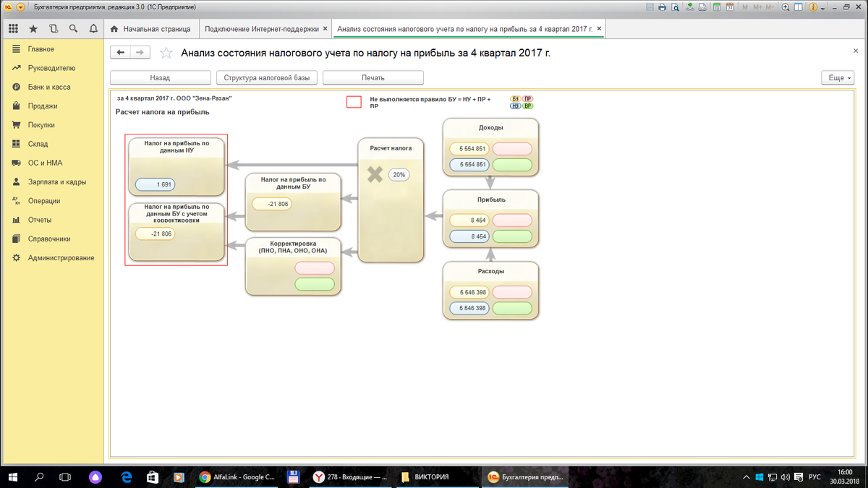Open the sections menu grid icon
The width and height of the screenshot is (868, 488).
(13, 29)
